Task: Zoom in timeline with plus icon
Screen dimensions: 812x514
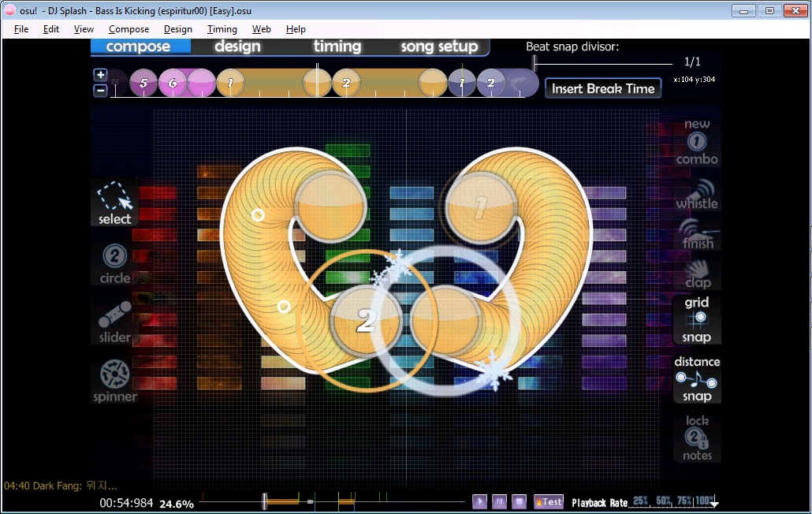Action: [x=100, y=75]
